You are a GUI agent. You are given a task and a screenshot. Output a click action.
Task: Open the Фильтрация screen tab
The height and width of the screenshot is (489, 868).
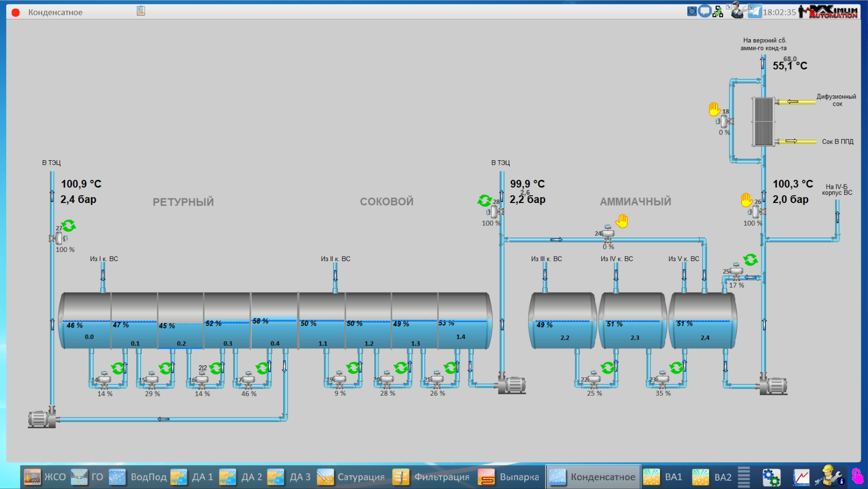pyautogui.click(x=431, y=477)
